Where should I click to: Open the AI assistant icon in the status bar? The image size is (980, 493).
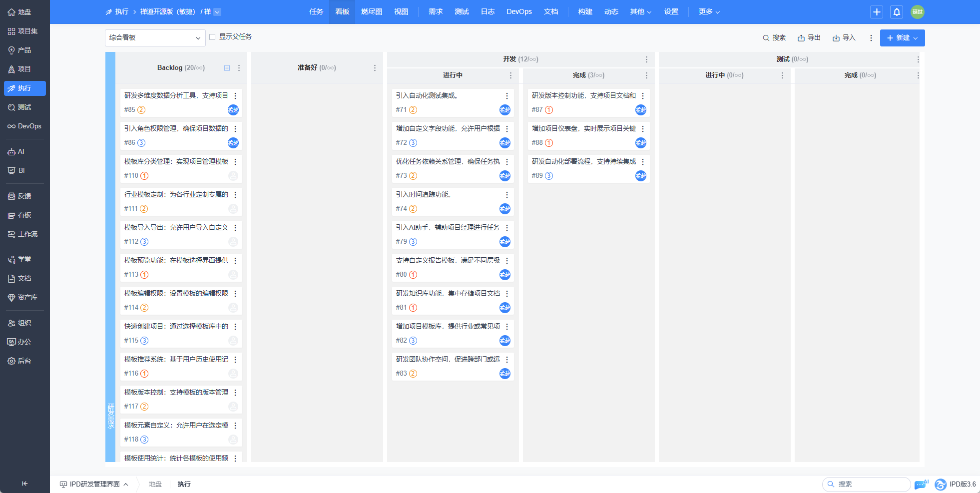[x=921, y=484]
